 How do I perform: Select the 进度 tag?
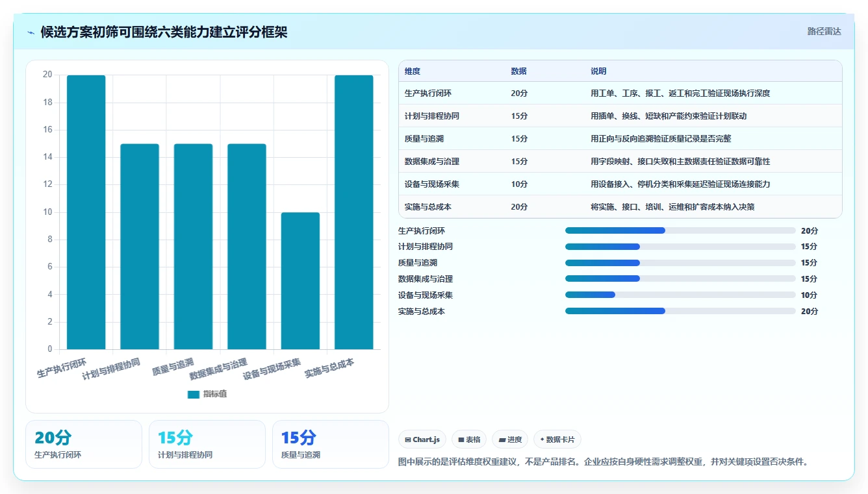click(x=510, y=439)
